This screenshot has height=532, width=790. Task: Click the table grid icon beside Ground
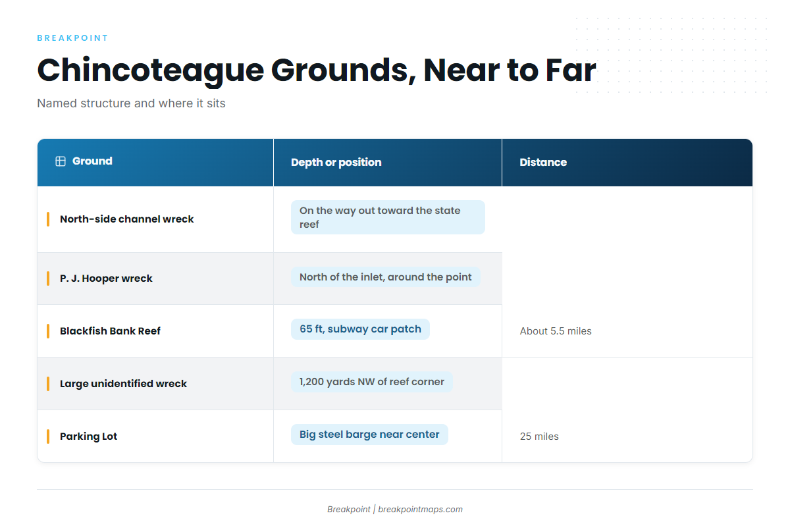pos(61,161)
